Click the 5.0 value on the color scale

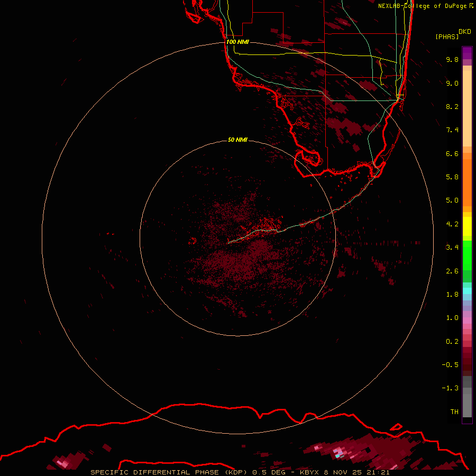tap(452, 200)
